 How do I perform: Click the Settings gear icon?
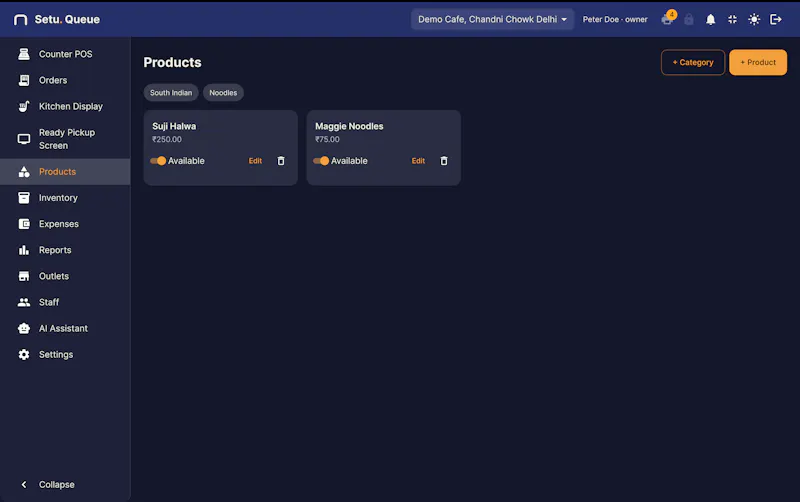coord(24,354)
